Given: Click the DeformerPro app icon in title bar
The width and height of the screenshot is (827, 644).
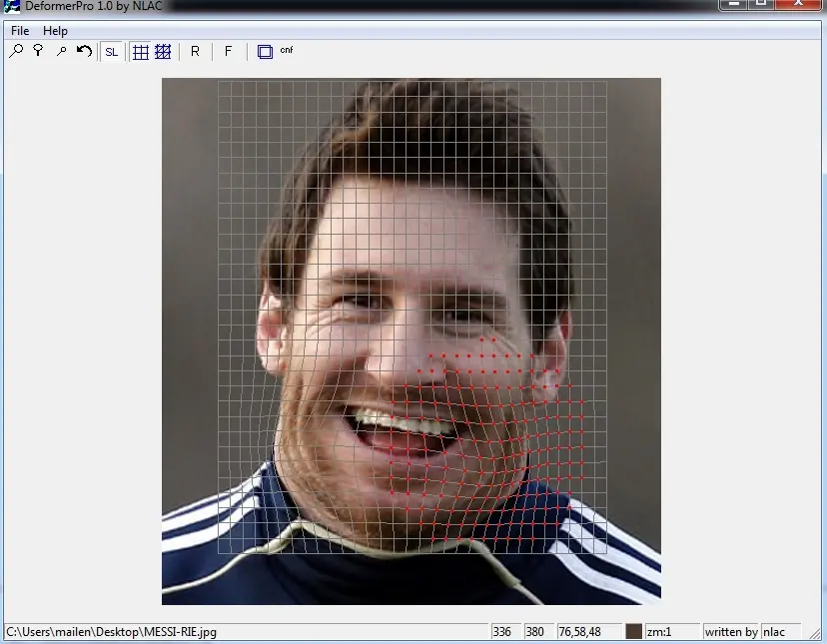Looking at the screenshot, I should pos(12,6).
